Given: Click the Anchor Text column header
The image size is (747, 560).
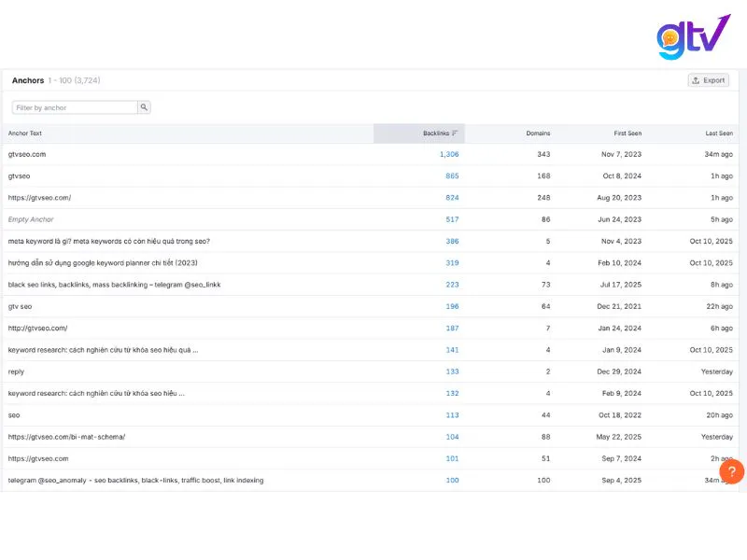Looking at the screenshot, I should 25,133.
